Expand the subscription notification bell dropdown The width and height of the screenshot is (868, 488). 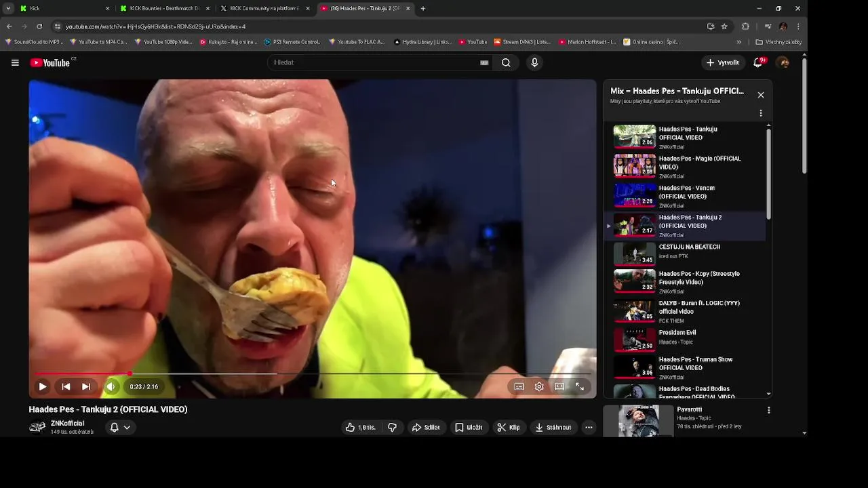pyautogui.click(x=120, y=427)
